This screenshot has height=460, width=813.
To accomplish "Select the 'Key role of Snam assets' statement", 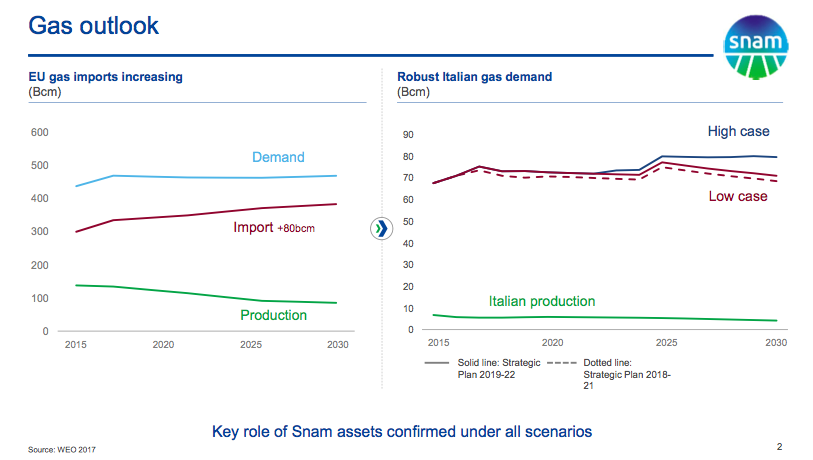I will click(402, 431).
